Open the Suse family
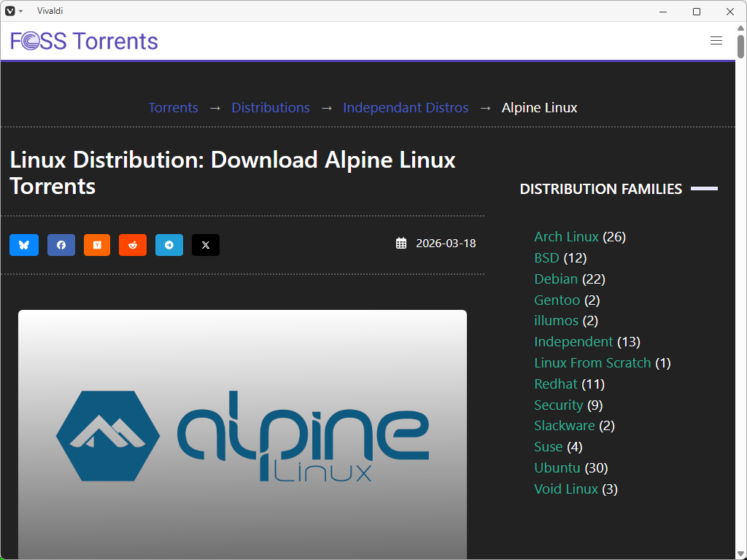This screenshot has height=560, width=747. tap(549, 447)
